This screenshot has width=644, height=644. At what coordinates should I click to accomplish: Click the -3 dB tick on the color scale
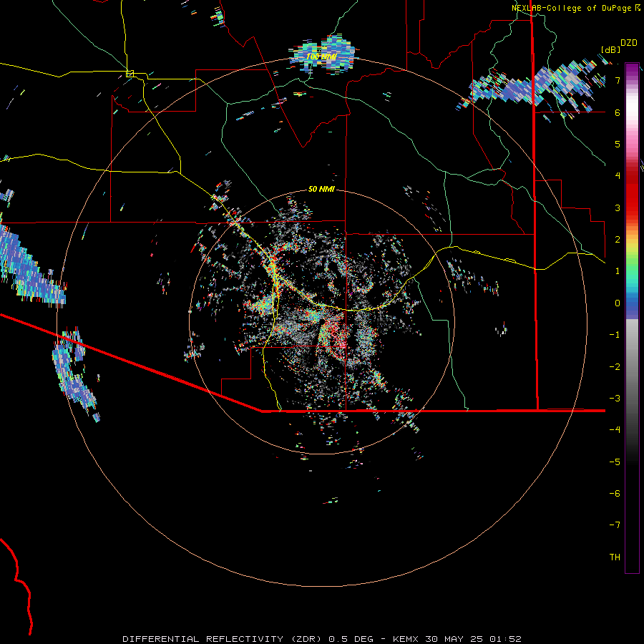click(x=615, y=399)
